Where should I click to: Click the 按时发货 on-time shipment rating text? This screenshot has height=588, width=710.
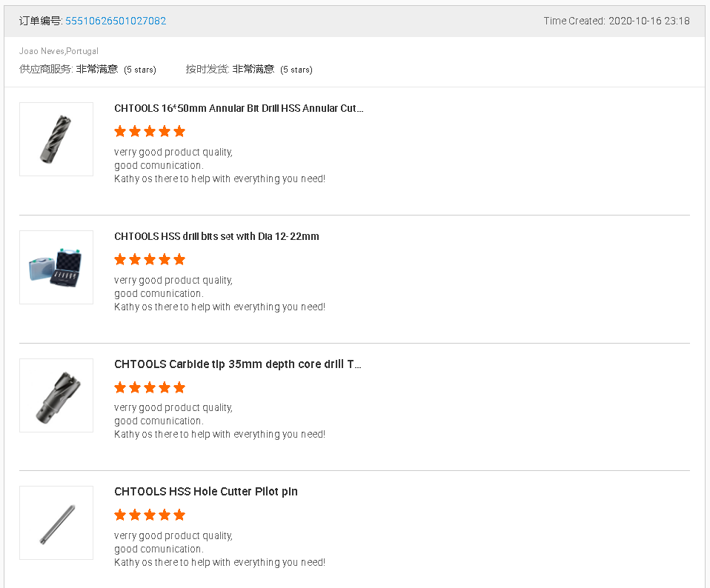tap(249, 70)
